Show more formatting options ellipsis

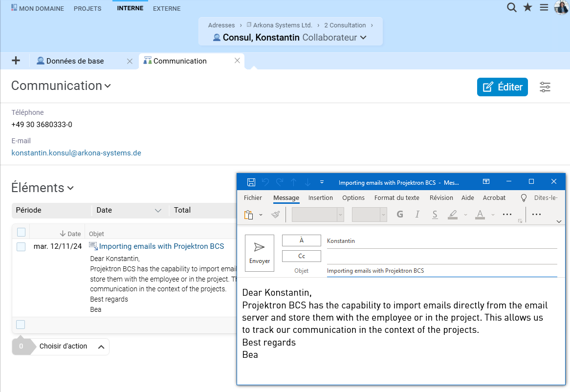[x=507, y=215]
